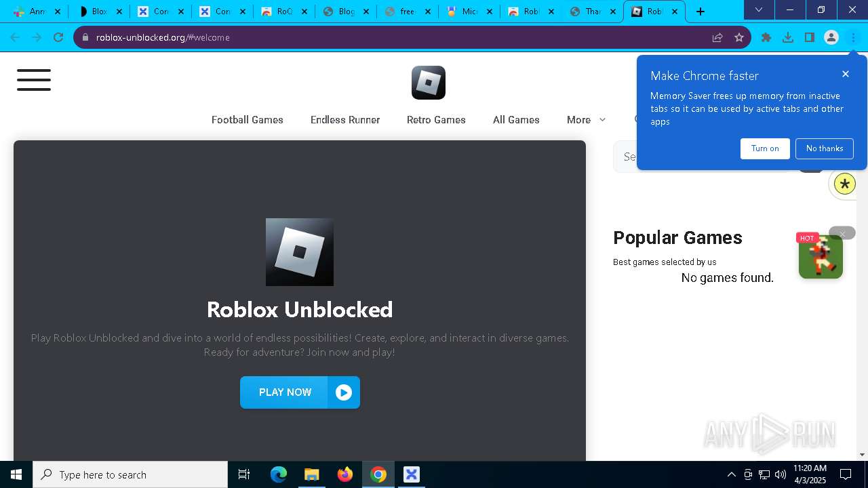Switch to the Tha tab
The image size is (868, 488).
pyautogui.click(x=592, y=12)
